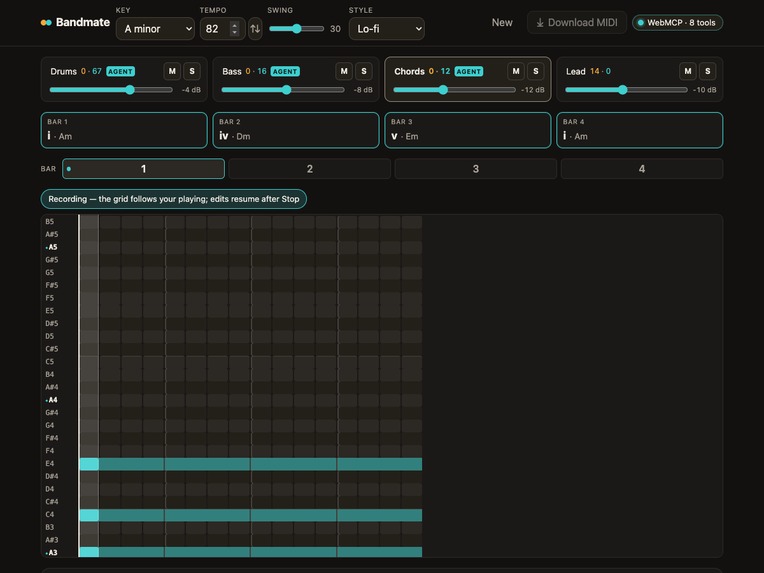Click the A3 note at first step
The height and width of the screenshot is (573, 764).
(89, 552)
